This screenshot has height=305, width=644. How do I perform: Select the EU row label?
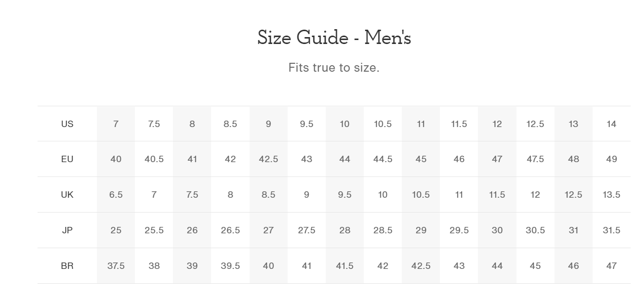point(67,159)
